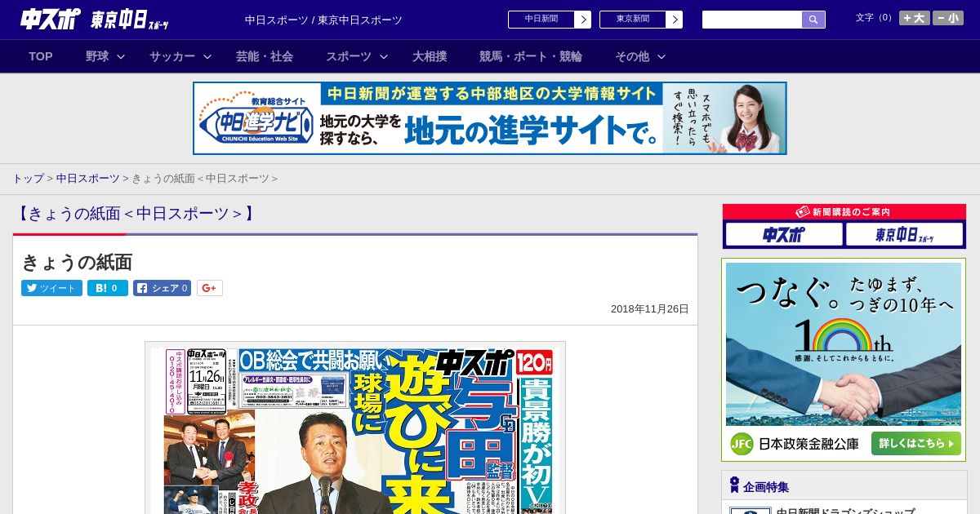Click the 東京中日スポーツ header logo
Screen dimensions: 980x514
point(130,20)
